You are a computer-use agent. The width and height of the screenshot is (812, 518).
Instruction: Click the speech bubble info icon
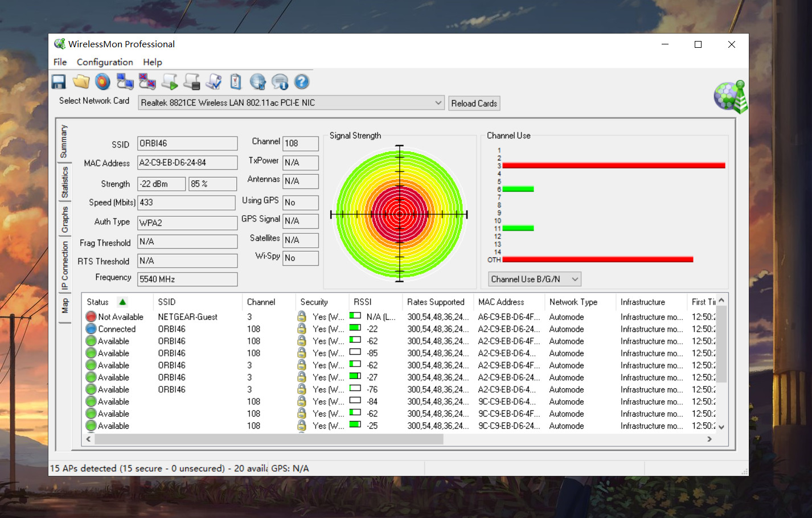[x=280, y=82]
